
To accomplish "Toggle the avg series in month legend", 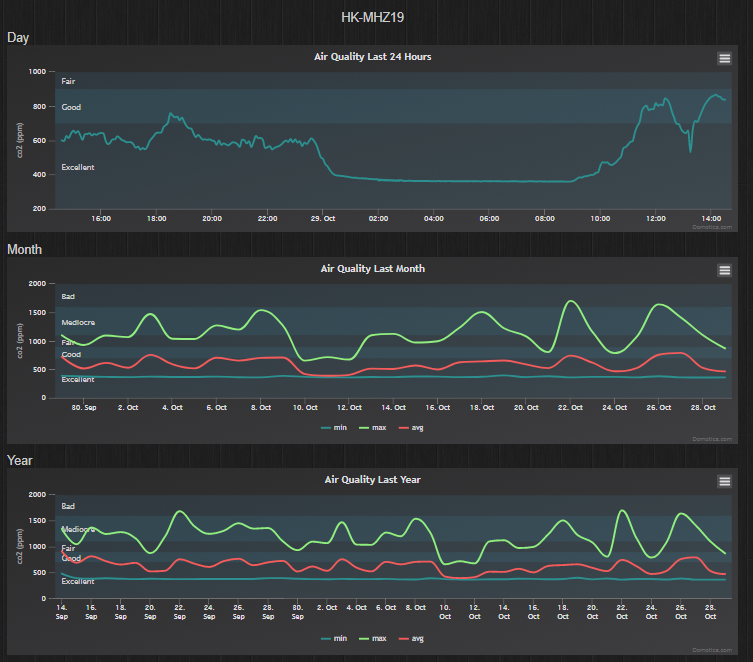I will click(x=411, y=427).
